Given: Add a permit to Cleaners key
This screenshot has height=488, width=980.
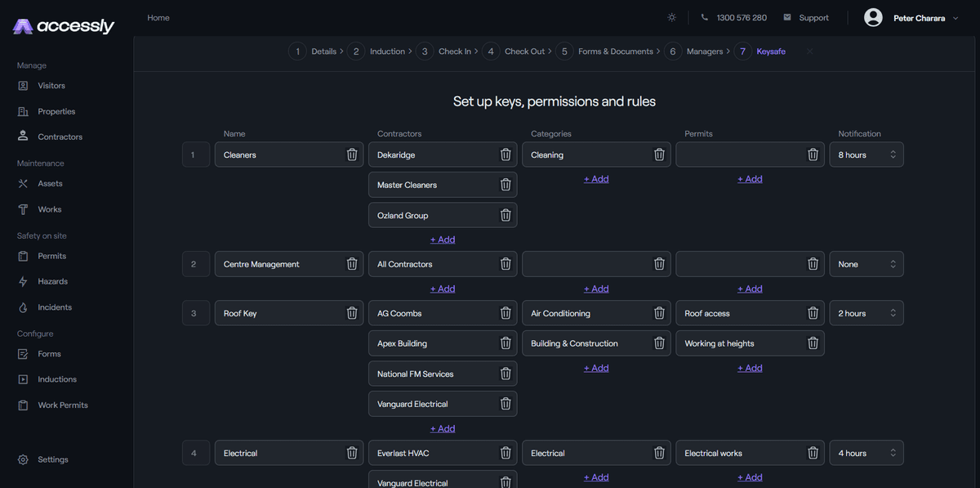Looking at the screenshot, I should 750,179.
